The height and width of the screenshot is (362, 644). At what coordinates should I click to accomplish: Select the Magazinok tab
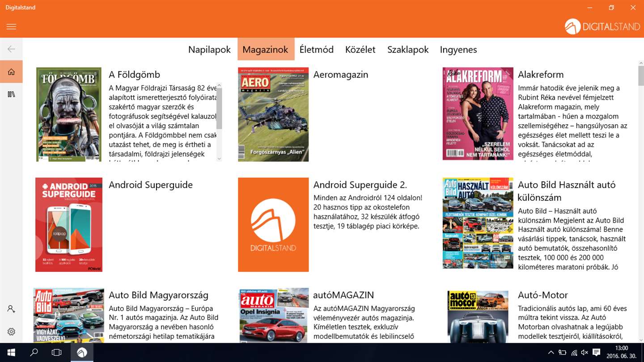(265, 50)
